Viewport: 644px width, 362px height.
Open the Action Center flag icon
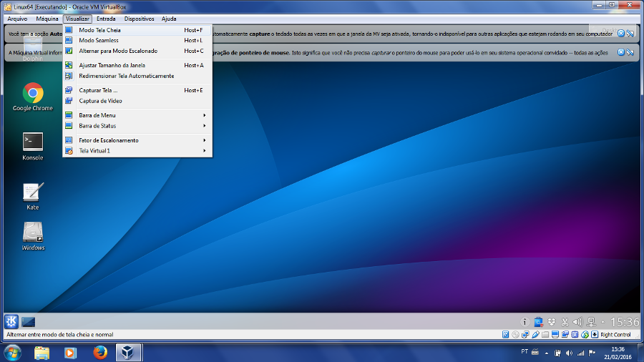pos(592,353)
